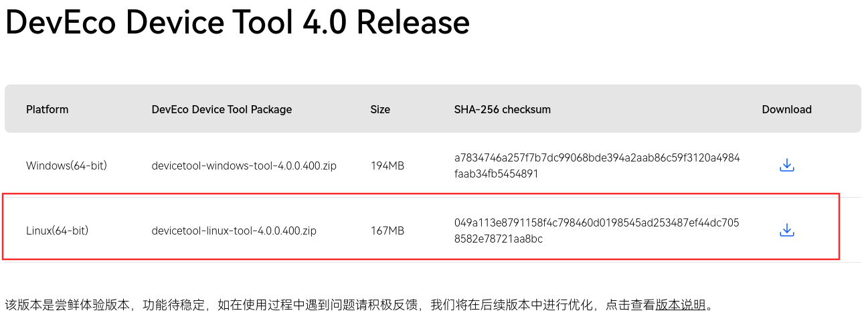868x327 pixels.
Task: Click the 194MB size value
Action: 387,166
